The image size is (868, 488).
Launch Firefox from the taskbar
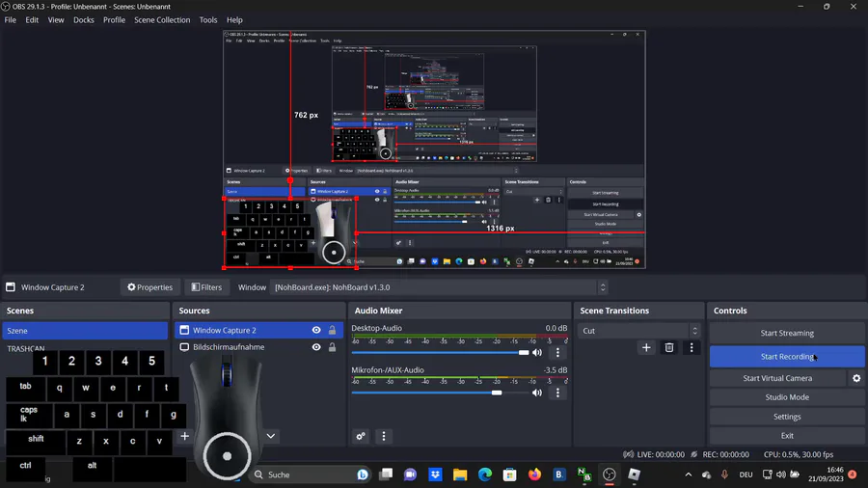tap(534, 474)
